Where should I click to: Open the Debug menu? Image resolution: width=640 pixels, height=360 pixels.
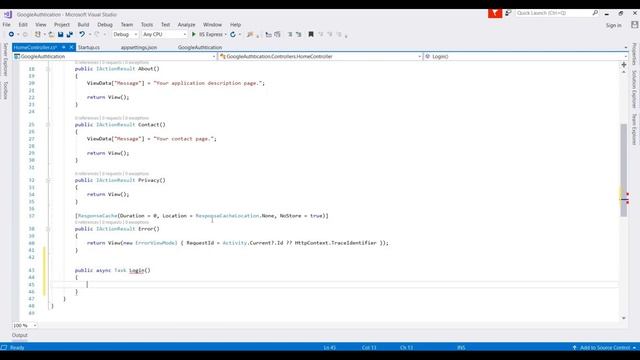105,24
